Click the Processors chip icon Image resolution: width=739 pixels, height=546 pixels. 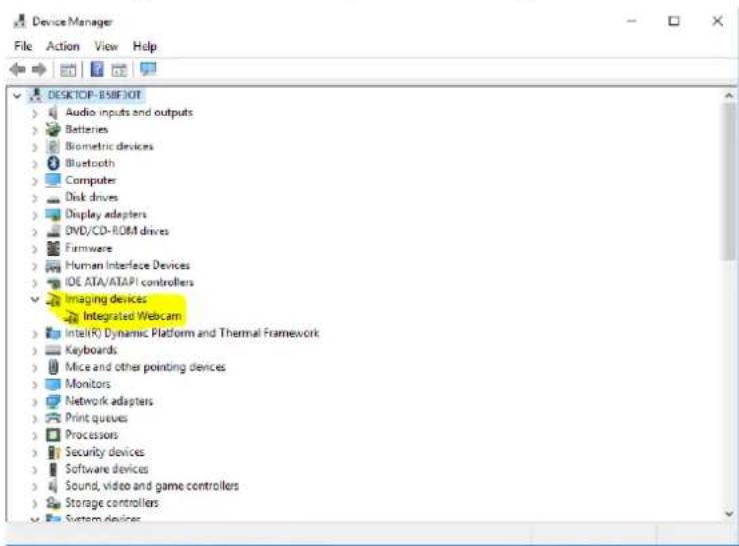pyautogui.click(x=53, y=435)
